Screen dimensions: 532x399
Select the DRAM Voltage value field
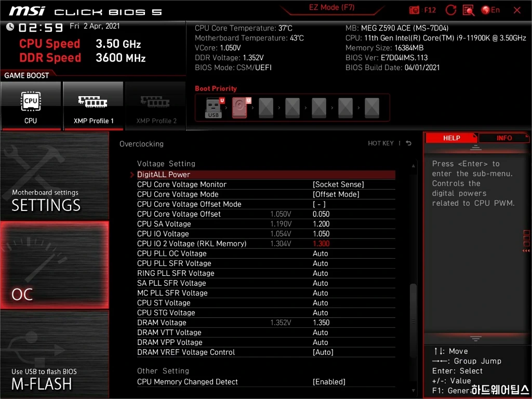tap(321, 323)
